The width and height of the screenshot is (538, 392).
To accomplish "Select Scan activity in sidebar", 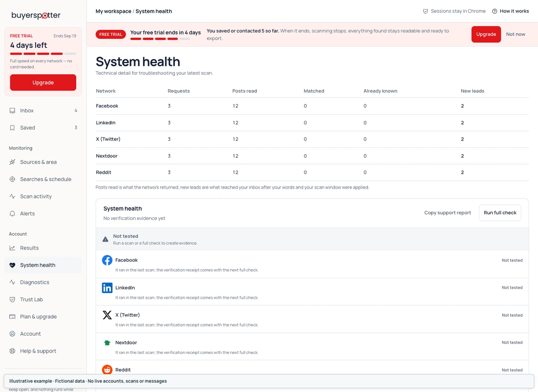I will [x=43, y=196].
